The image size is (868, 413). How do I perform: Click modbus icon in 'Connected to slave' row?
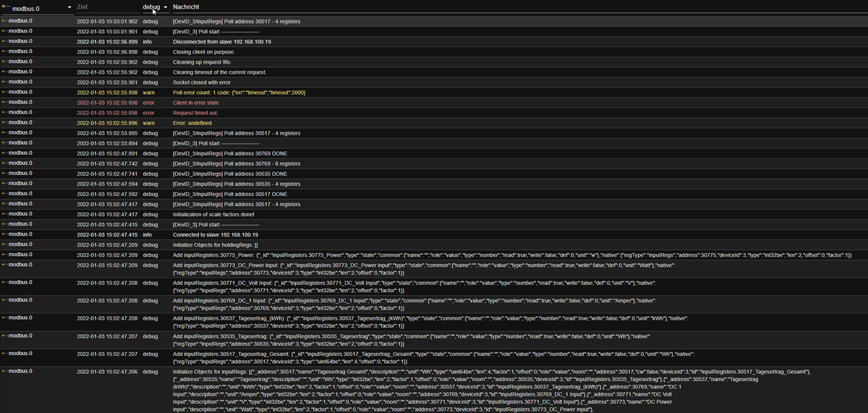point(6,234)
